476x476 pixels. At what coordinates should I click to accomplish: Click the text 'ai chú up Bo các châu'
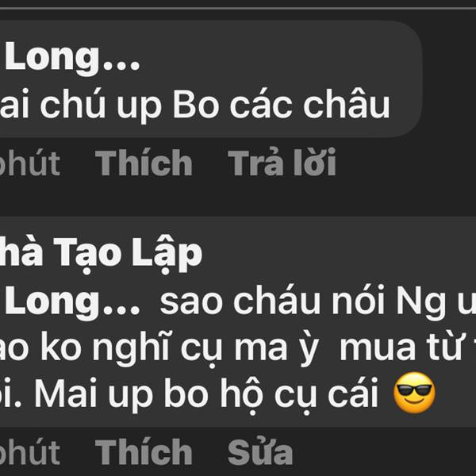(x=194, y=106)
